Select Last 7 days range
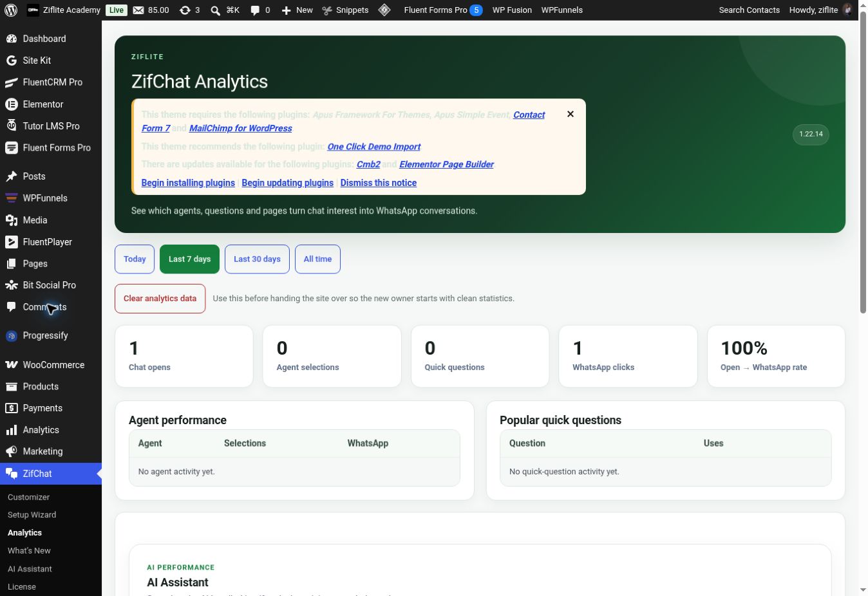868x596 pixels. point(189,259)
